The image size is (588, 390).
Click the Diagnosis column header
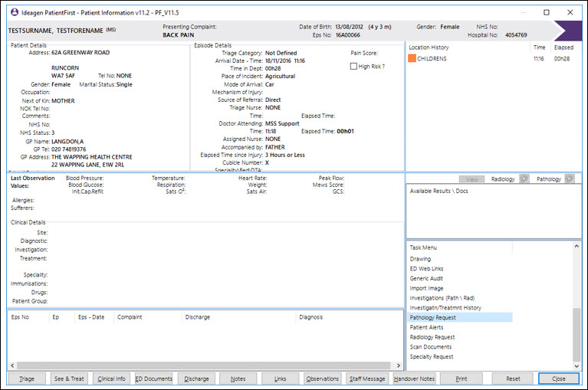(x=311, y=317)
